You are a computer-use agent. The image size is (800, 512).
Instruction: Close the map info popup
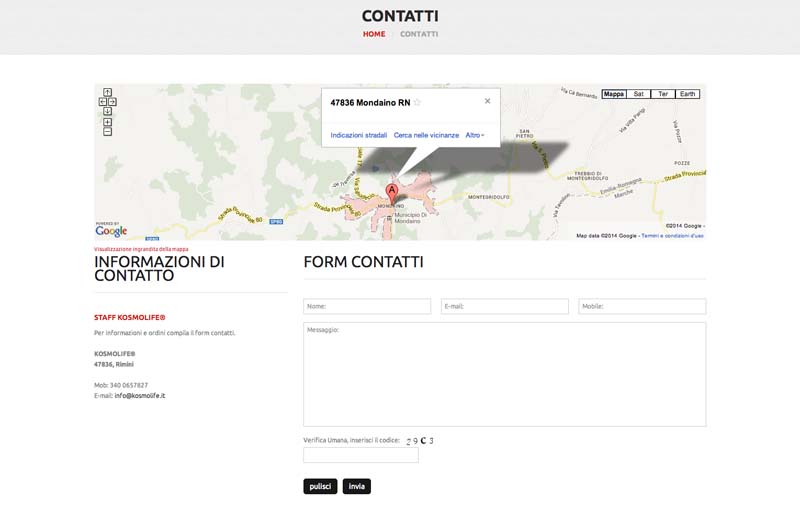click(x=488, y=101)
